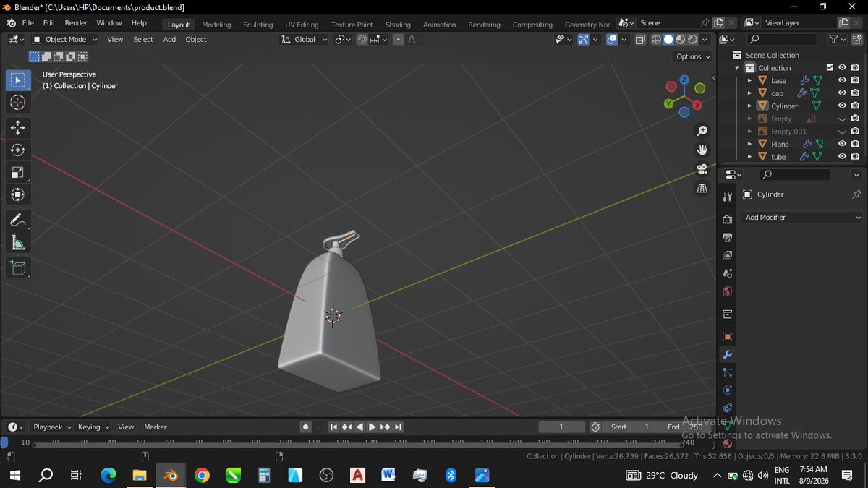Choose the Annotate pencil tool
Screen dimensions: 868x488
18,220
